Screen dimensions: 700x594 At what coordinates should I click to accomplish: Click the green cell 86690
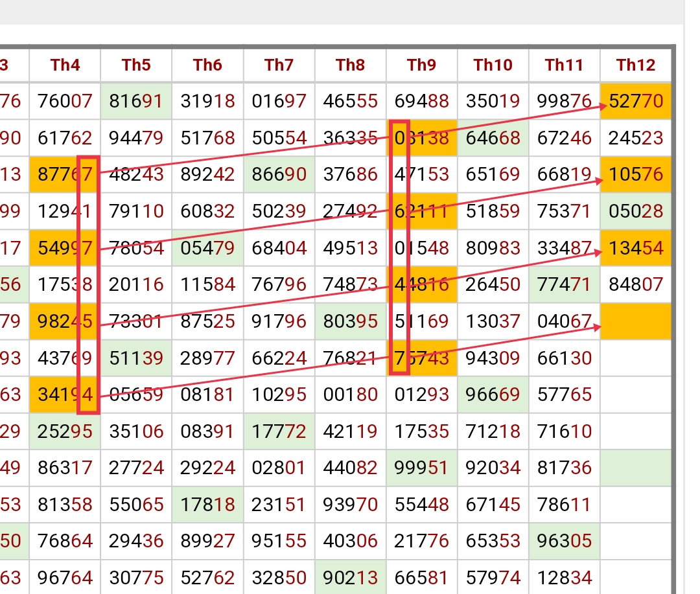(279, 174)
